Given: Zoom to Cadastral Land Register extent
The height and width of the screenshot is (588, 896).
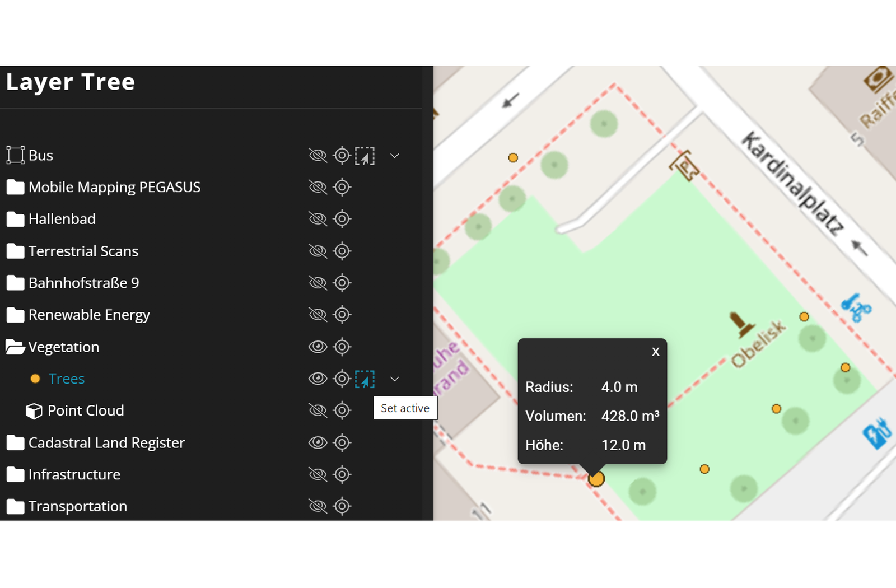Looking at the screenshot, I should click(342, 442).
